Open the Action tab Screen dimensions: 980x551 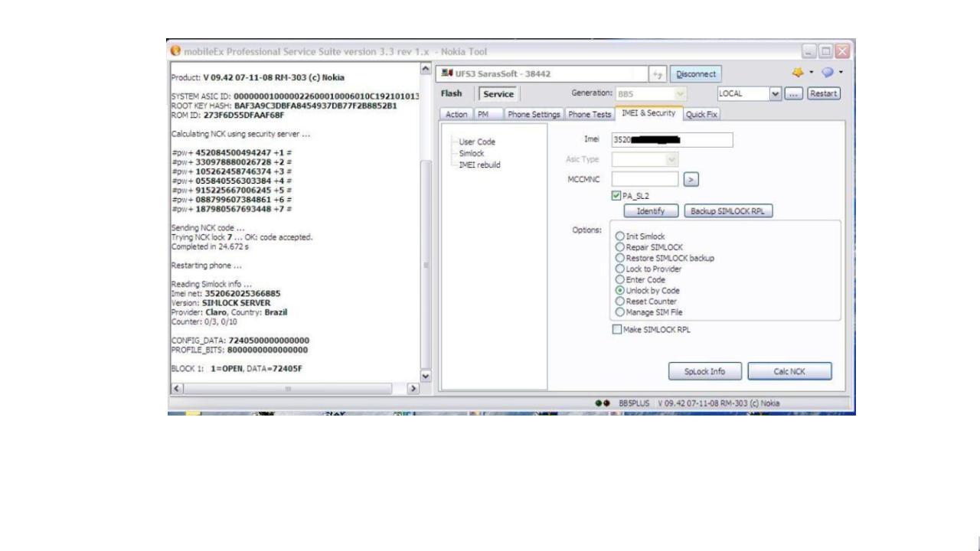(x=457, y=114)
